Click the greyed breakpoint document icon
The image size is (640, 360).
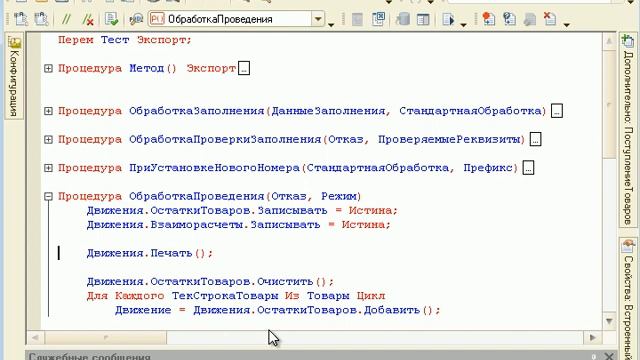(530, 19)
